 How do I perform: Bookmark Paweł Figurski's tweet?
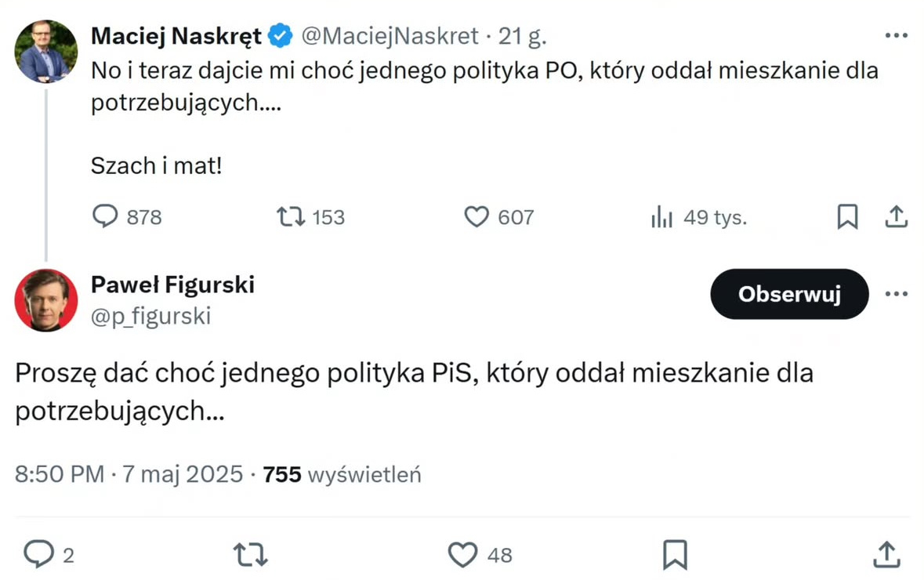tap(675, 555)
